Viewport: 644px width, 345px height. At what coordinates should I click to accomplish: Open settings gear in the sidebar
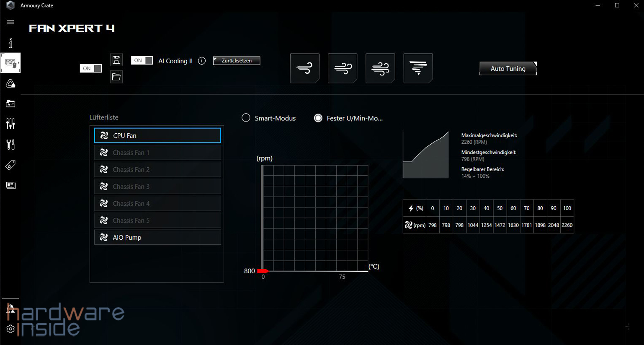tap(10, 329)
